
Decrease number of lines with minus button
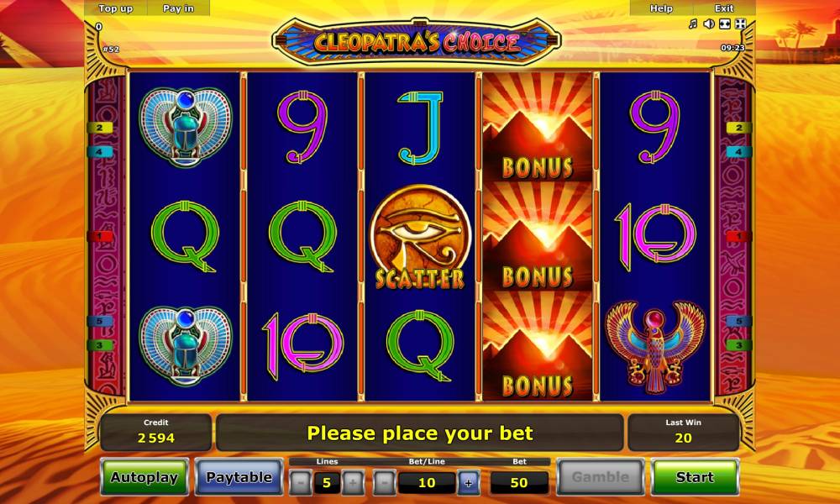301,482
